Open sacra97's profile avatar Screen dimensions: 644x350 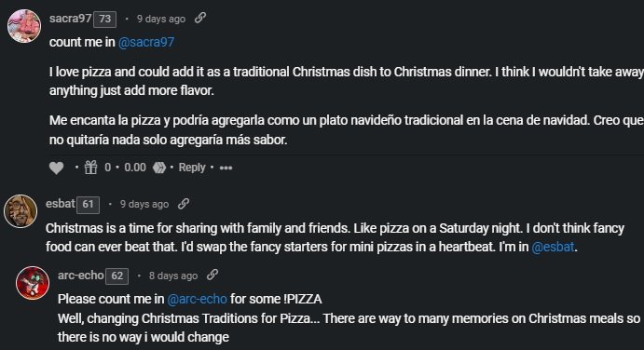pyautogui.click(x=24, y=26)
